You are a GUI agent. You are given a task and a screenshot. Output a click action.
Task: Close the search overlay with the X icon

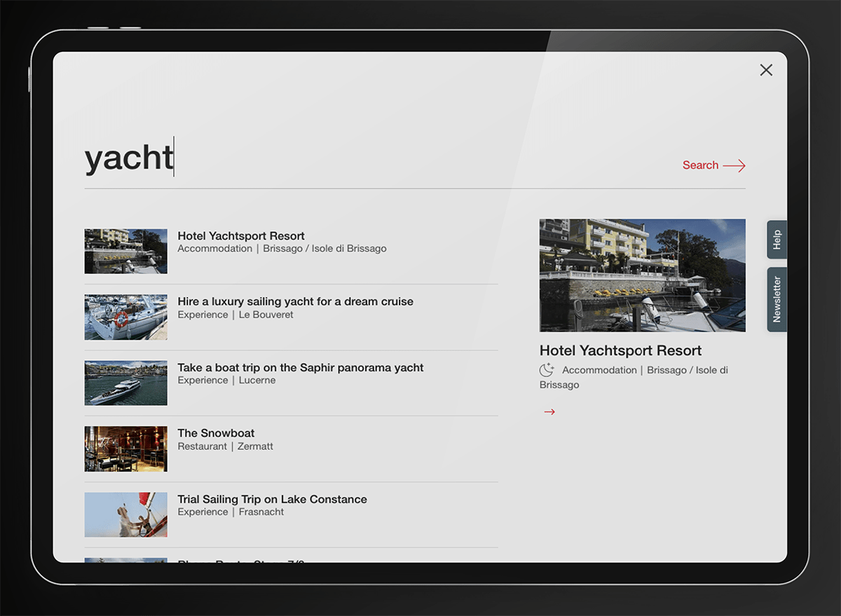[x=766, y=70]
